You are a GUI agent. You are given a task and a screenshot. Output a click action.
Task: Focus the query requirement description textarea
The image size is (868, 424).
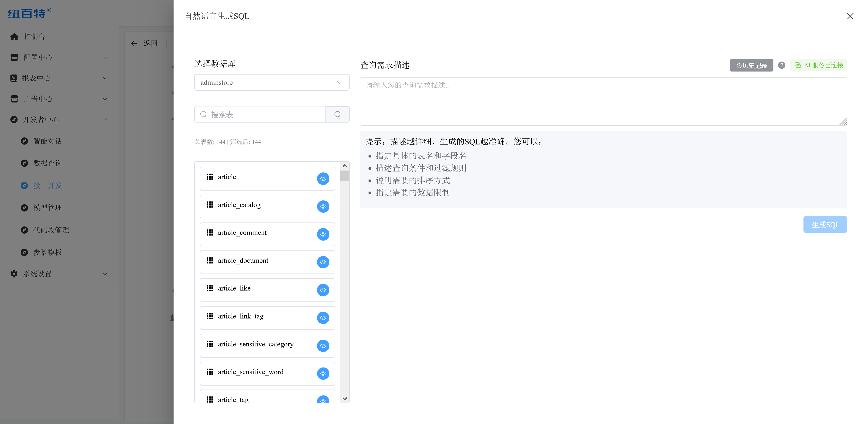click(x=603, y=101)
